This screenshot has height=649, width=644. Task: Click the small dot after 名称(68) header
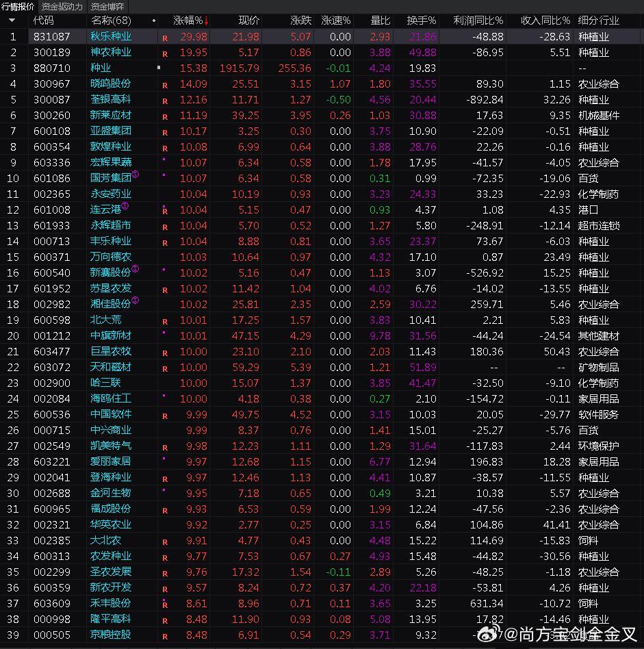pos(154,21)
